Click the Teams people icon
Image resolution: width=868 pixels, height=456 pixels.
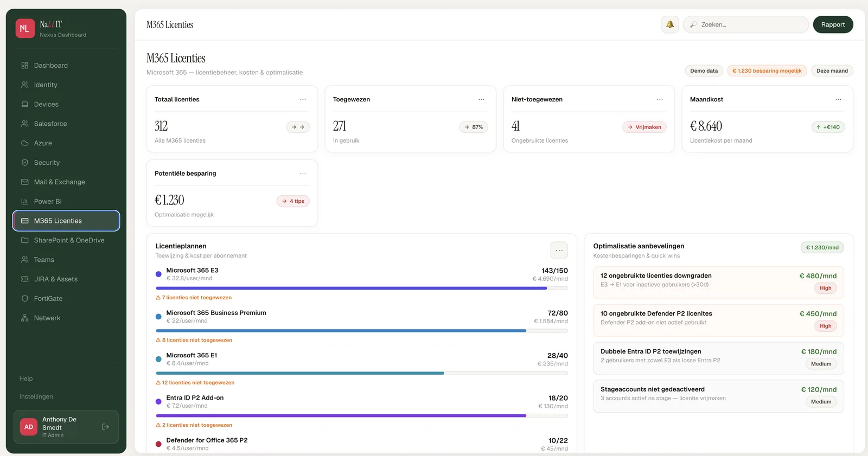[25, 260]
